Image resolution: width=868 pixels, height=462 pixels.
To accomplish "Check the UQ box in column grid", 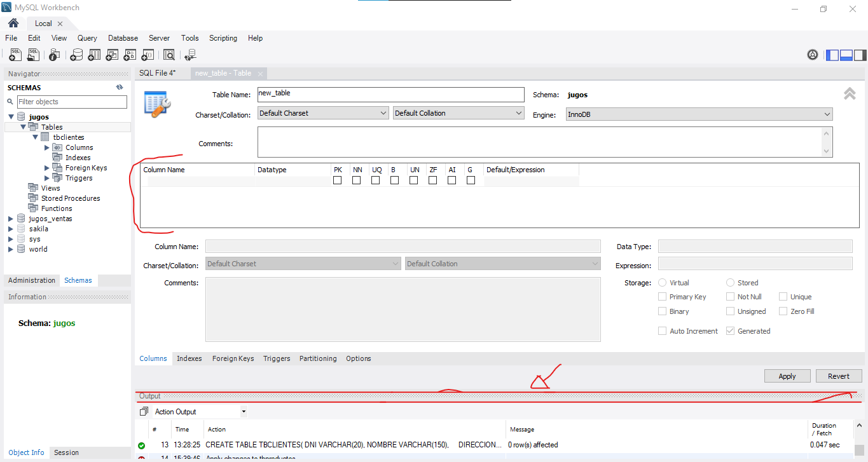I will click(376, 180).
